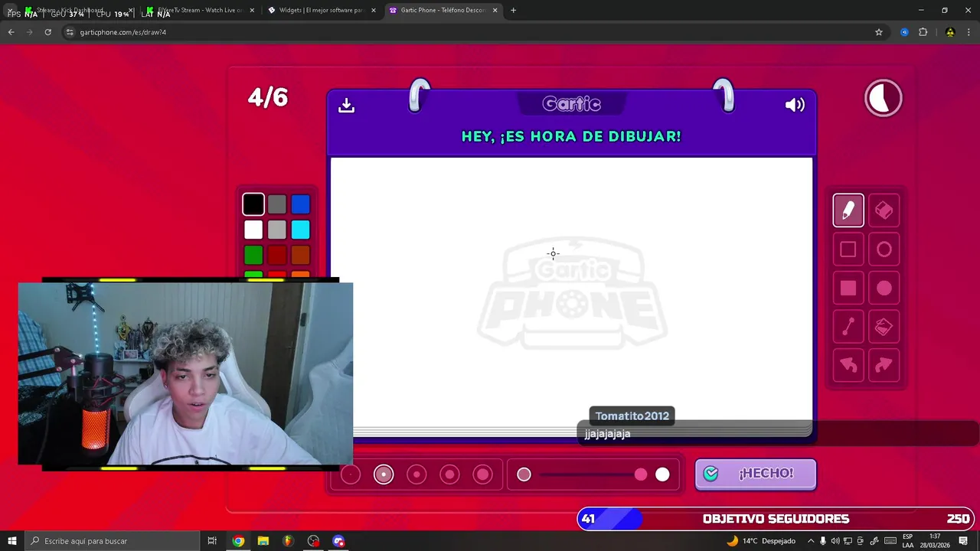Viewport: 980px width, 551px height.
Task: Undo the last drawing stroke
Action: (848, 366)
